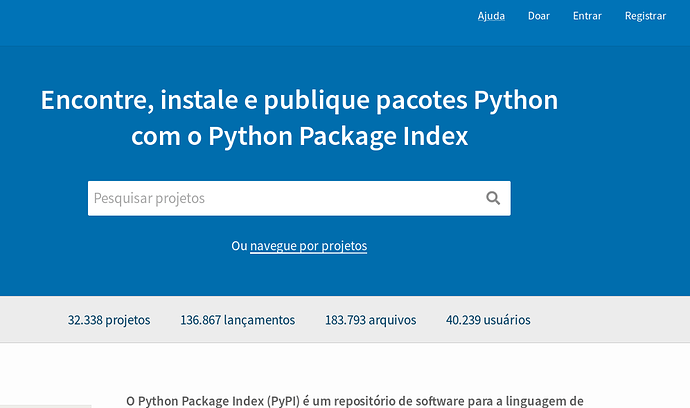
Task: Go to the Entrar login page
Action: [x=587, y=16]
